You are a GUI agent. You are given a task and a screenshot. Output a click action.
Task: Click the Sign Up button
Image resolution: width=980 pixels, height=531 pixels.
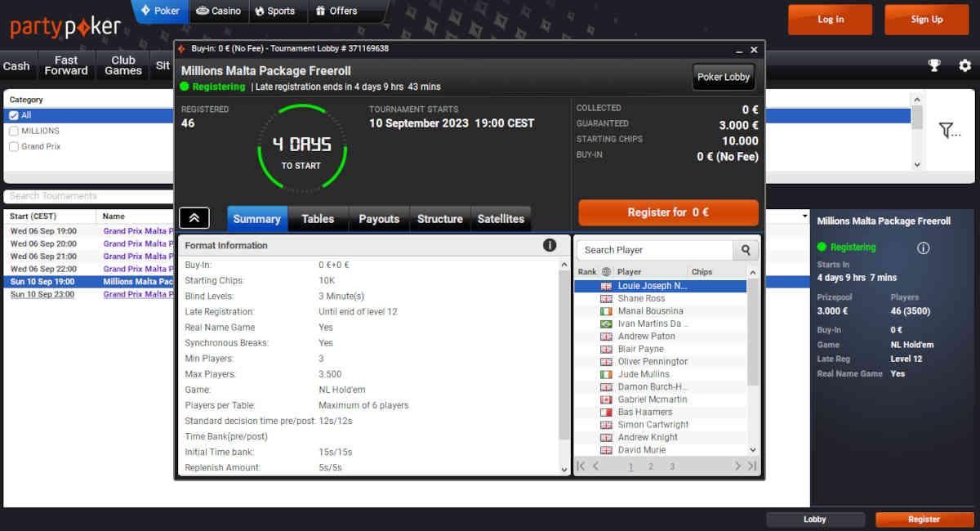click(x=927, y=20)
